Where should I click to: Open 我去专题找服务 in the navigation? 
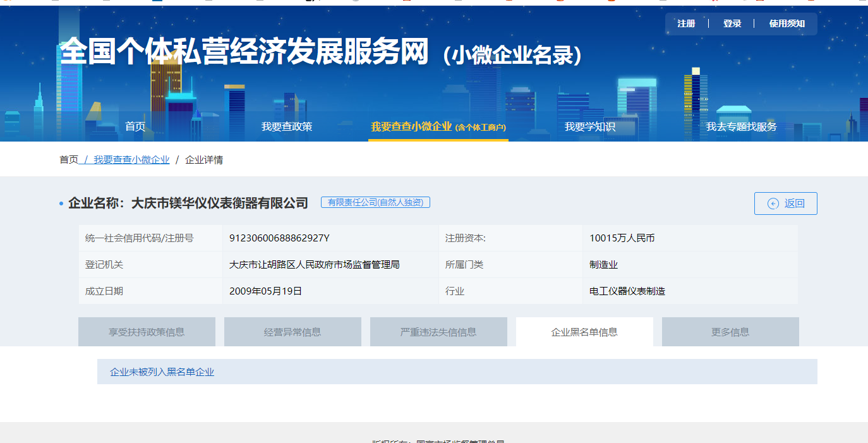click(x=742, y=126)
